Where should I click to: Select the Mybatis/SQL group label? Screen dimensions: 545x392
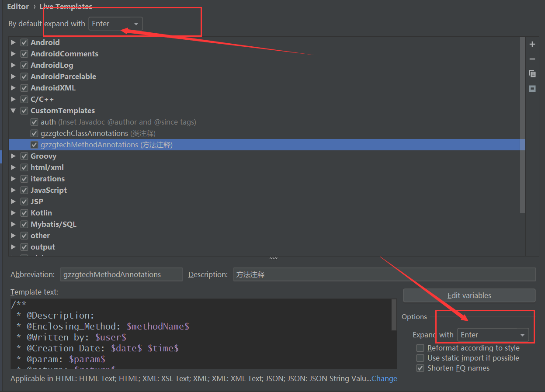[53, 224]
